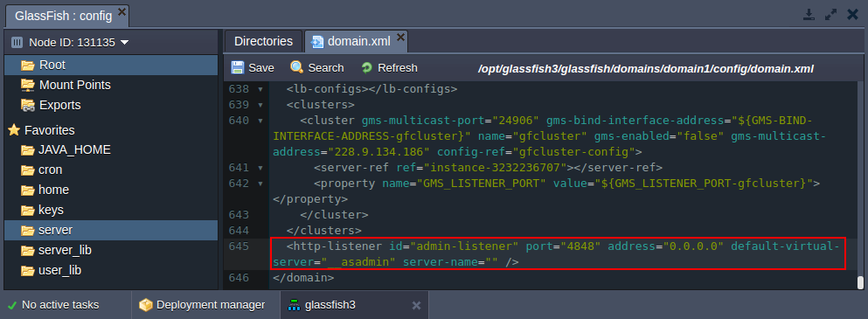Select the domain.xml tab
Viewport: 868px width, 319px height.
(x=356, y=41)
